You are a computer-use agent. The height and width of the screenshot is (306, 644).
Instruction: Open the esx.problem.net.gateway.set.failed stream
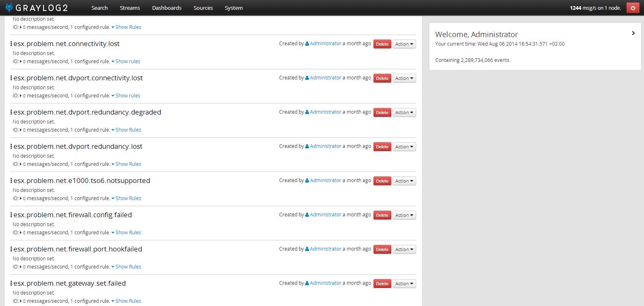[70, 283]
